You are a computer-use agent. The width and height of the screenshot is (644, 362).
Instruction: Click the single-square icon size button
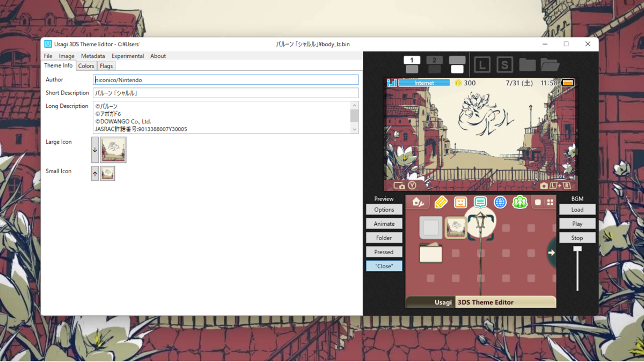538,202
